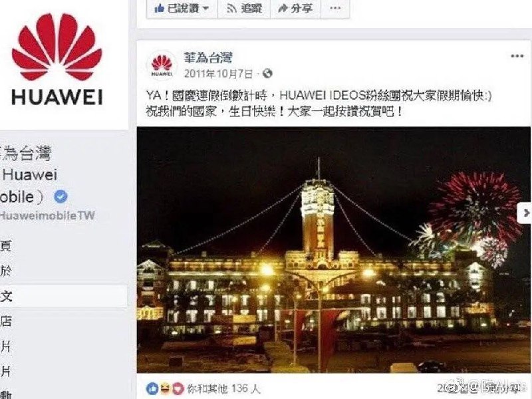Open the post options three-dots menu
Screen dimensions: 532x399
pyautogui.click(x=517, y=56)
